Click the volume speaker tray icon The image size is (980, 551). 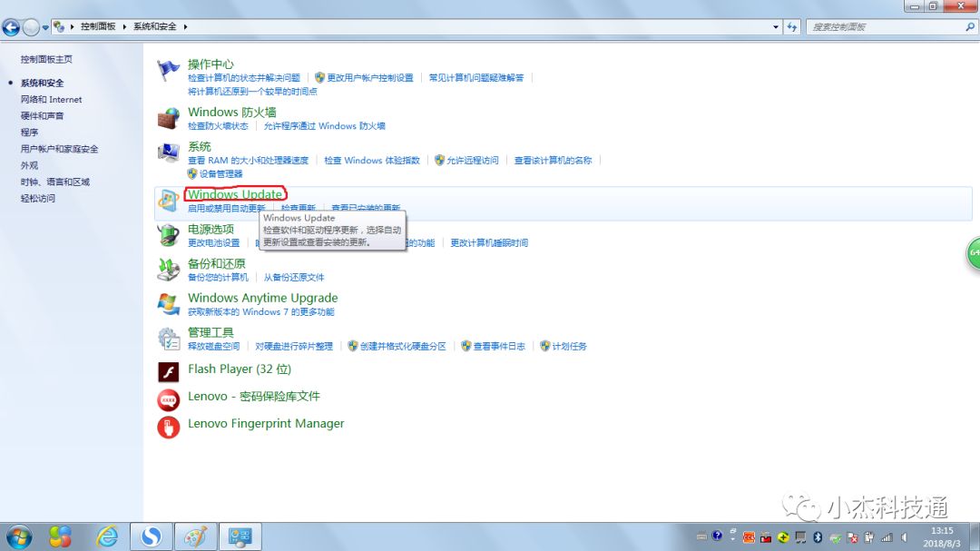tap(904, 537)
